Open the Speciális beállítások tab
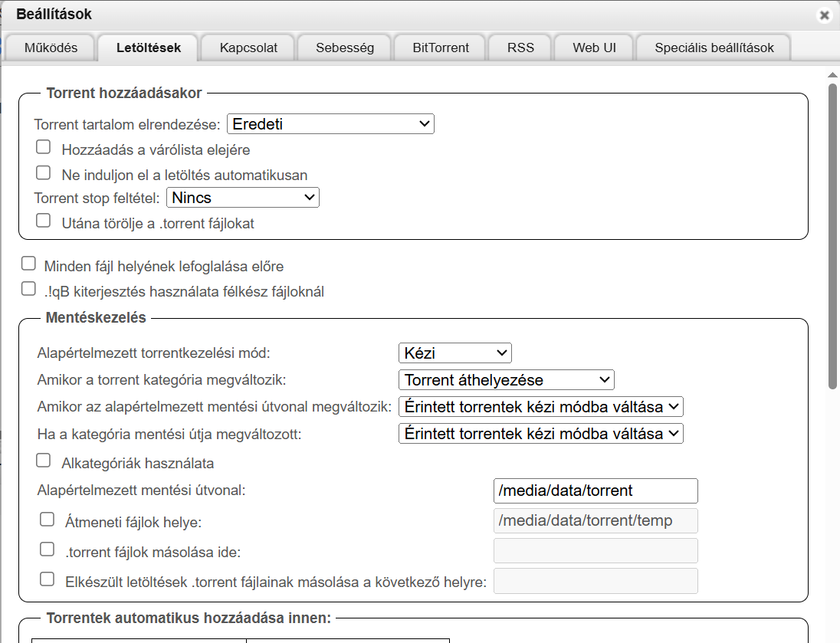Image resolution: width=840 pixels, height=643 pixels. pos(714,48)
